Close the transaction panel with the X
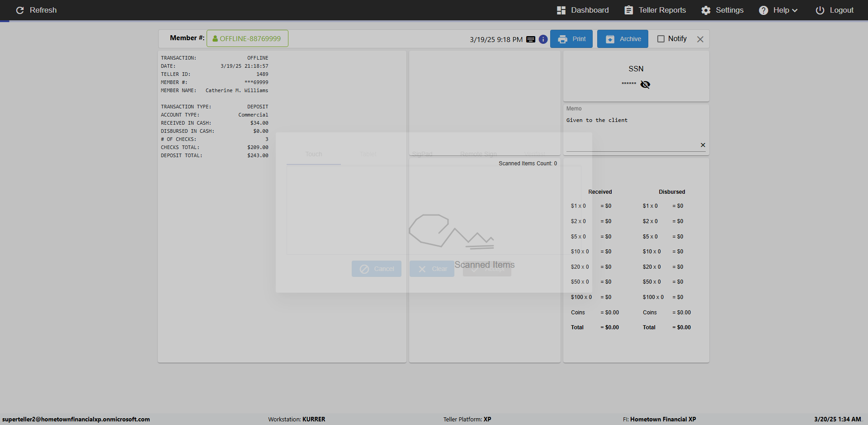Viewport: 868px width, 425px height. 700,39
